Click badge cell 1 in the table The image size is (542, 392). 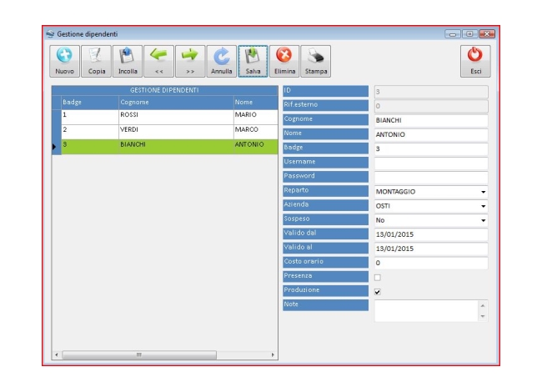[x=90, y=118]
